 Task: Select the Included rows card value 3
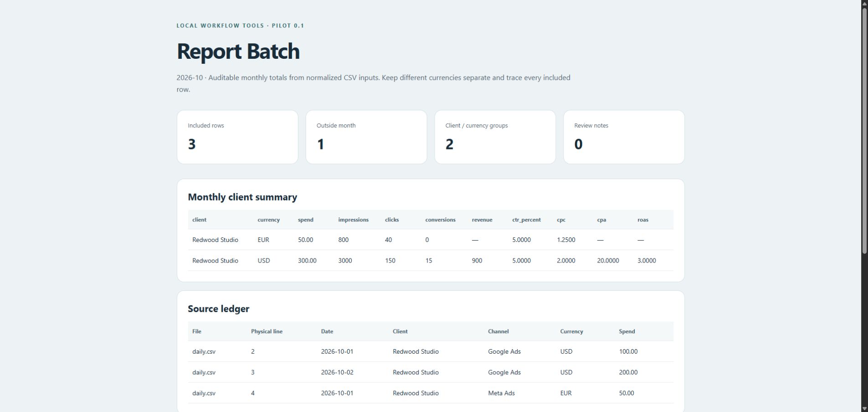tap(192, 144)
